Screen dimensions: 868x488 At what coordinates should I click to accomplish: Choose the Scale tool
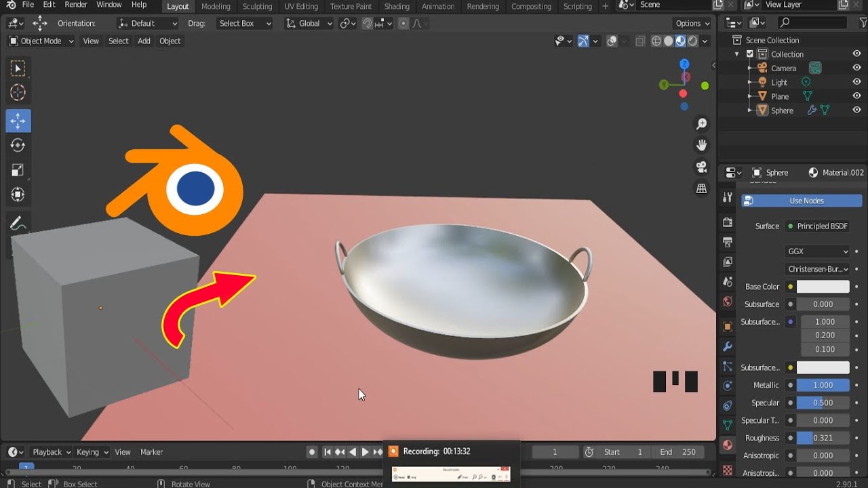pyautogui.click(x=18, y=170)
